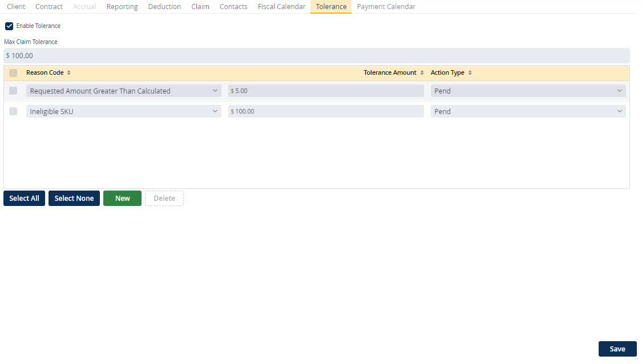This screenshot has height=364, width=642.
Task: Click the Max Claim Tolerance field
Action: point(317,56)
